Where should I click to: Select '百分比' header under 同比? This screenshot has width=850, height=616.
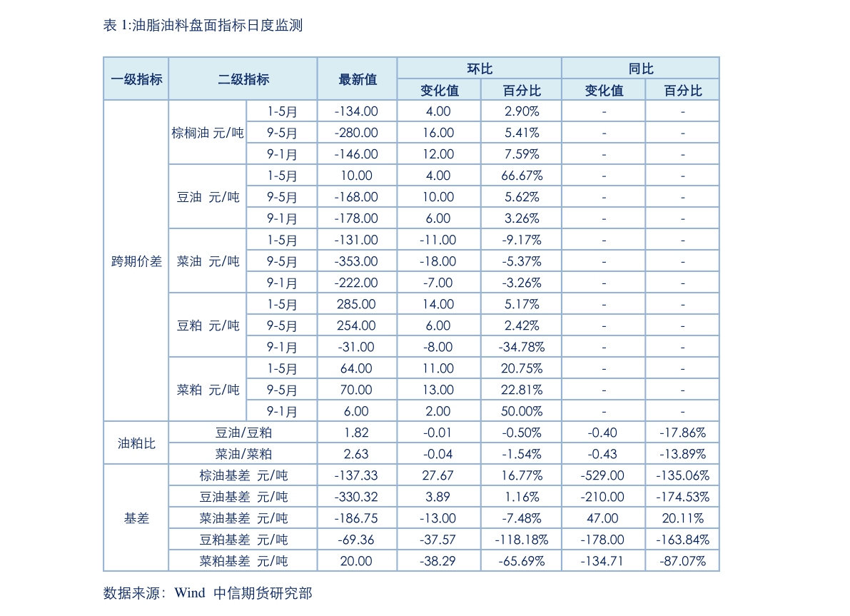point(683,90)
